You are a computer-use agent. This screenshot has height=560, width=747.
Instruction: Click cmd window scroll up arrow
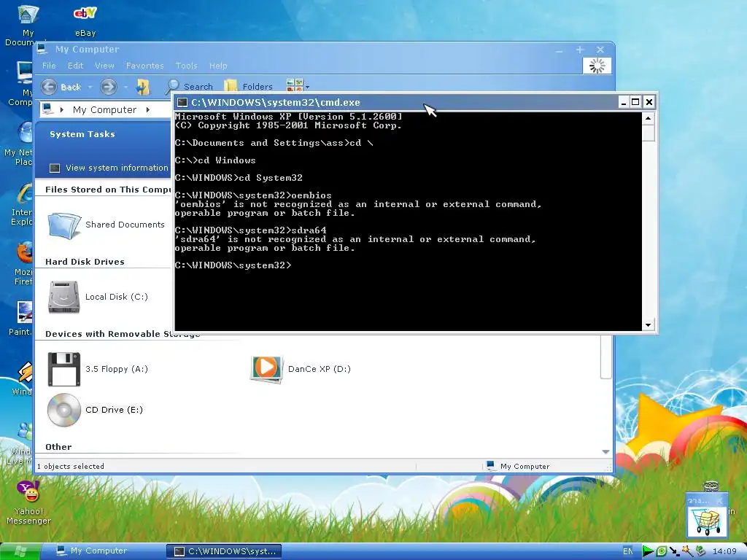(648, 117)
